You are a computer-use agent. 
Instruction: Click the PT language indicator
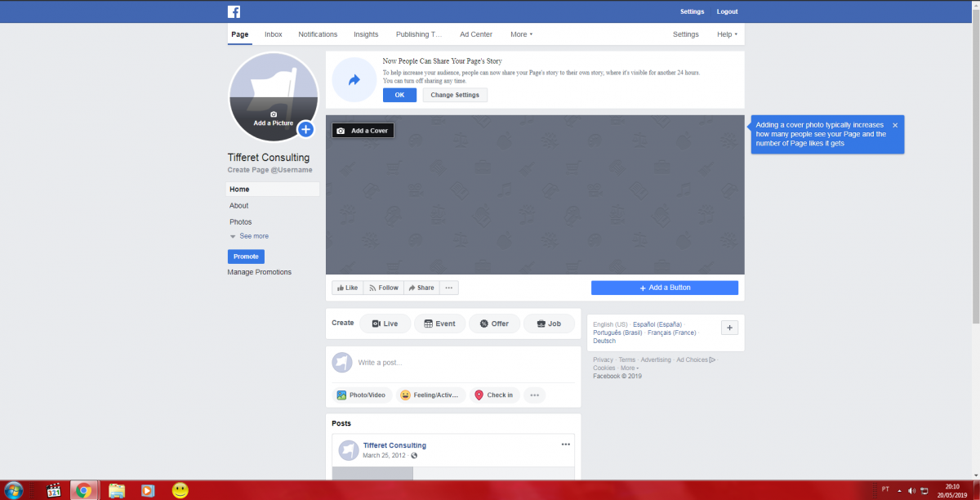click(x=886, y=489)
